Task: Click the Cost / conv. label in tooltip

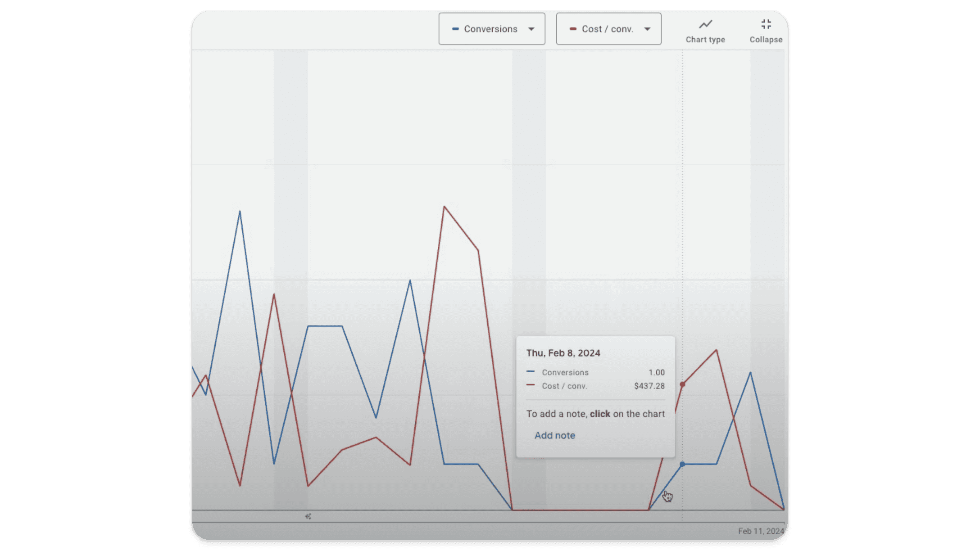Action: pos(564,386)
